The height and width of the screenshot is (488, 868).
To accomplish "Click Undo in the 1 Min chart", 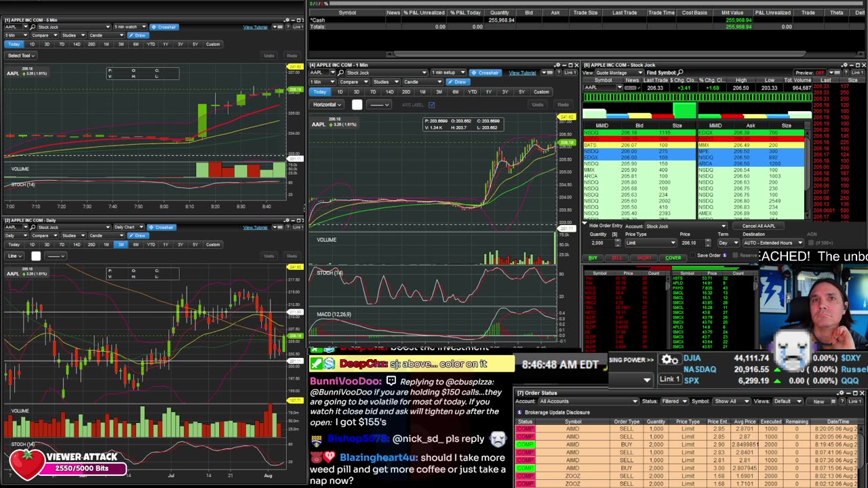I will point(537,104).
